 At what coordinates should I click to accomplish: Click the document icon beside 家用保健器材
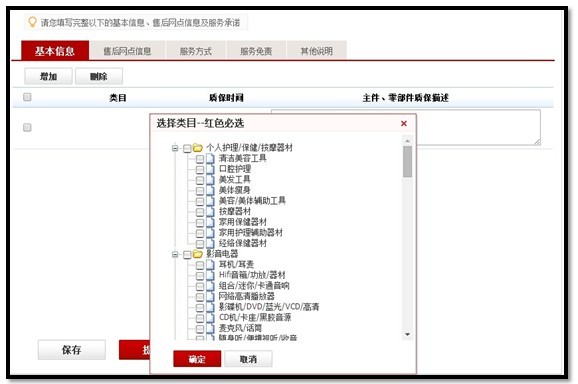click(x=210, y=222)
